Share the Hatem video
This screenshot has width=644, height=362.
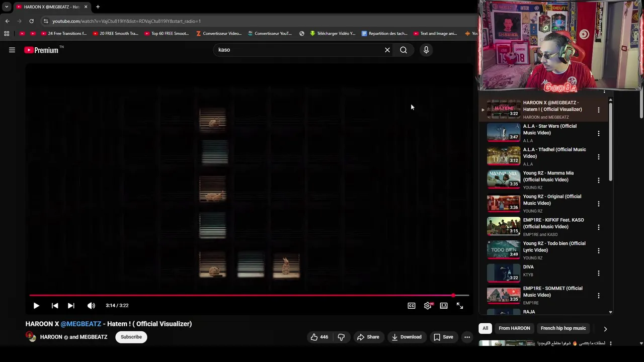point(368,337)
